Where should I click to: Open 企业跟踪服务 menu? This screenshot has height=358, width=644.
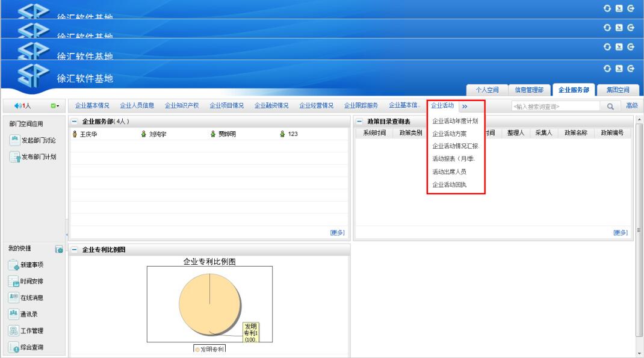point(361,105)
